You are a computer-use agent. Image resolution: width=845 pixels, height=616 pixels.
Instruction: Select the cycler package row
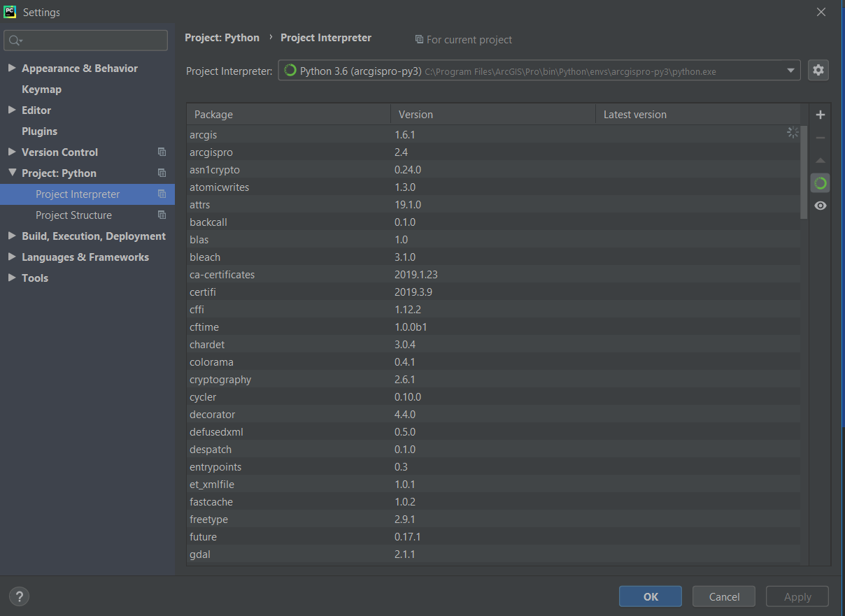click(493, 396)
